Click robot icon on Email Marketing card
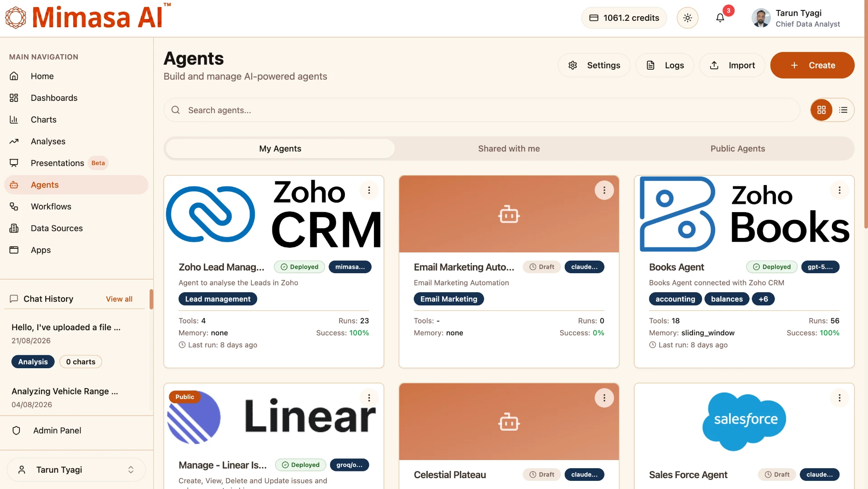868x489 pixels. point(509,214)
